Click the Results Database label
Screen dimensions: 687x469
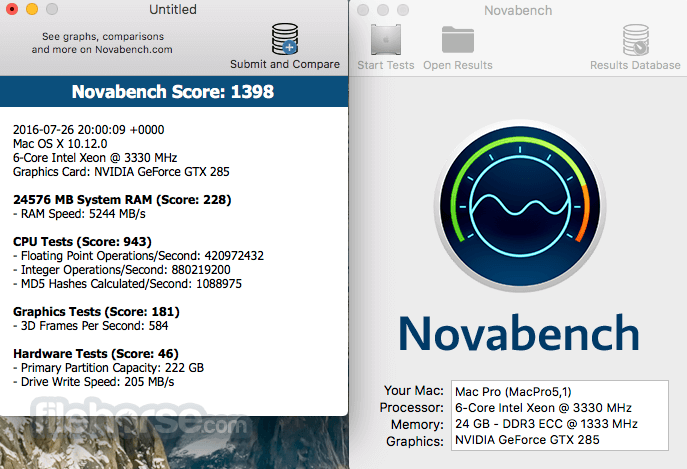[635, 65]
